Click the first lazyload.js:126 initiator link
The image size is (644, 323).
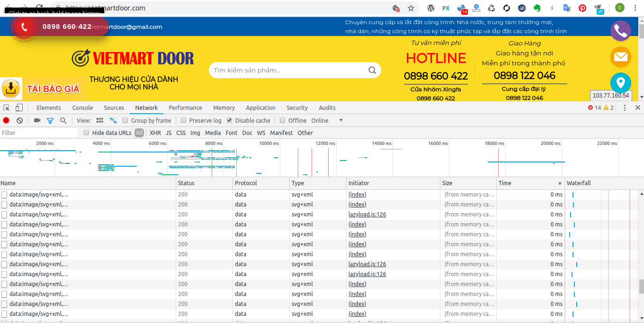point(367,215)
